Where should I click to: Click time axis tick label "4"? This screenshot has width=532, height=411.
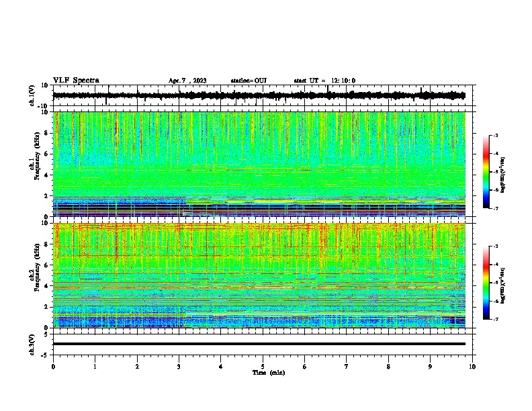221,367
